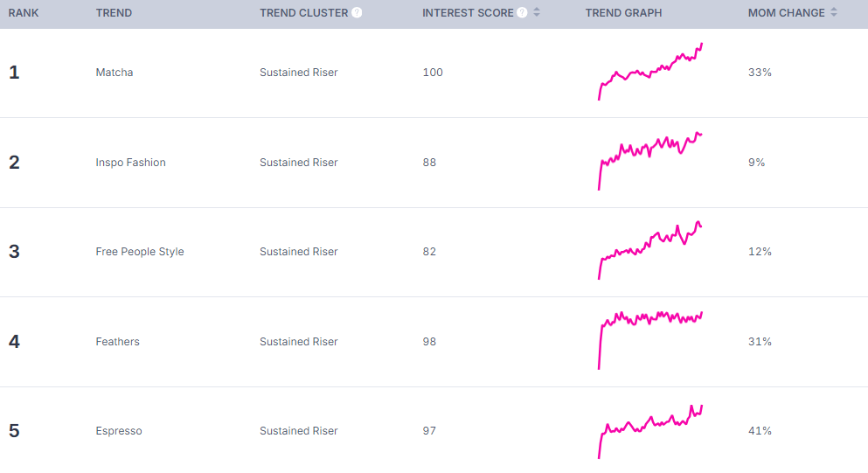Image resolution: width=868 pixels, height=473 pixels.
Task: Click the Trend Cluster column header
Action: (304, 13)
